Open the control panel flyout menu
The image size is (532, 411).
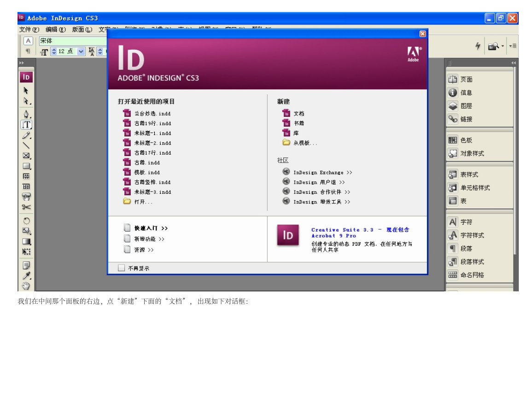point(513,46)
